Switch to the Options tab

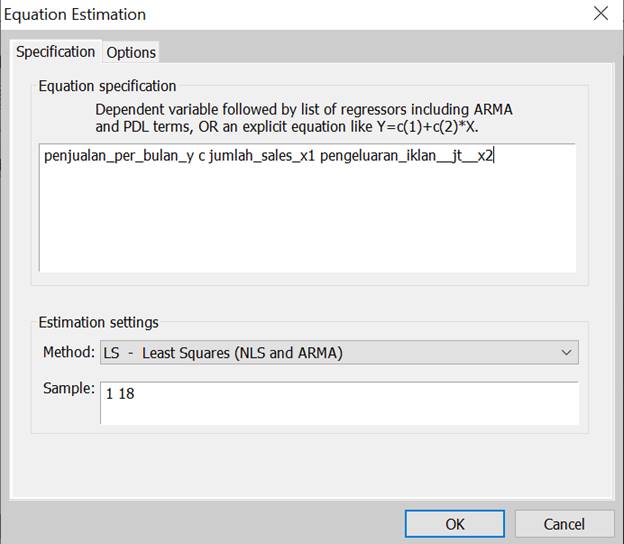point(131,52)
